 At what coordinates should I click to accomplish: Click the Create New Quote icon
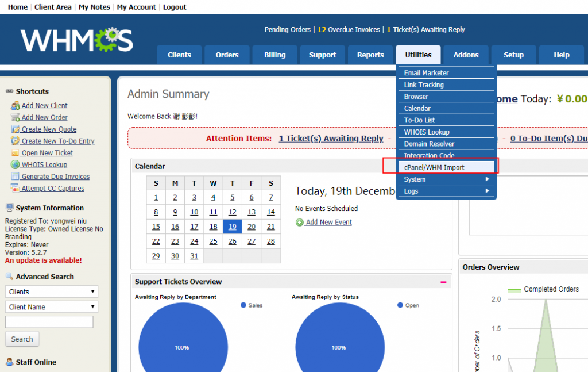click(15, 129)
